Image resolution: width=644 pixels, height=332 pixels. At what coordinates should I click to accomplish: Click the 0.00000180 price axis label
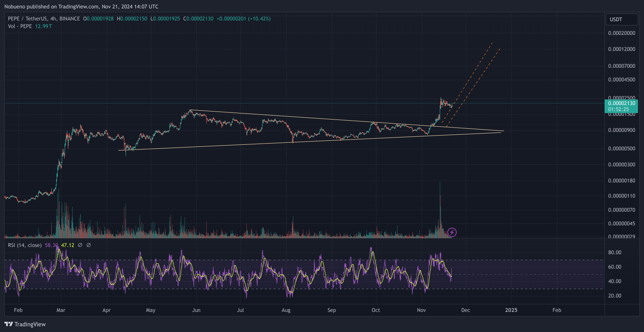[x=622, y=181]
